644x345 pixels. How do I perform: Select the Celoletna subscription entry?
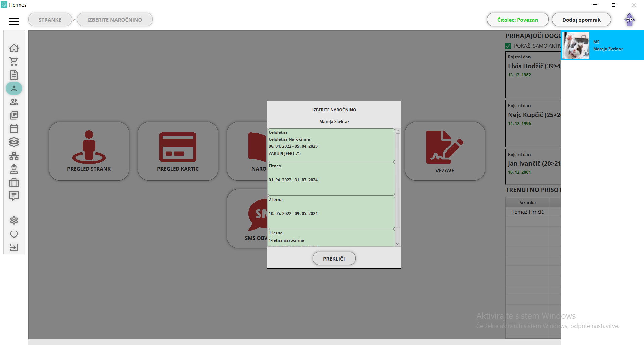coord(331,145)
